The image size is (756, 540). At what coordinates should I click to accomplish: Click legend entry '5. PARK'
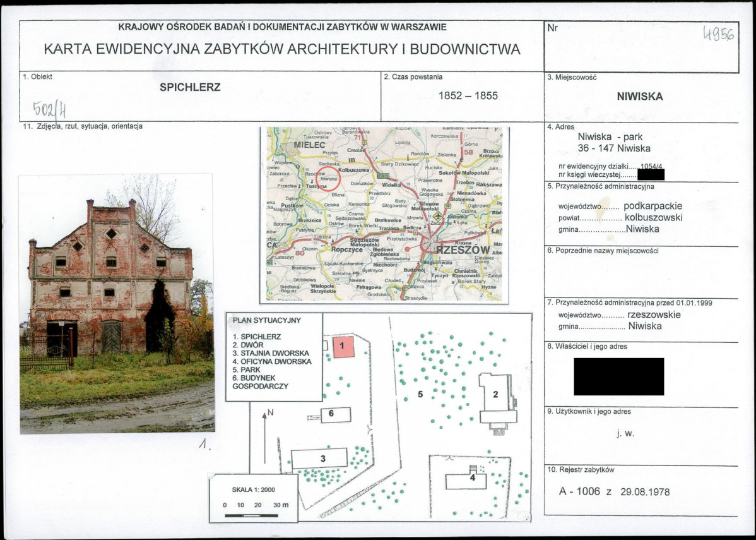[246, 369]
